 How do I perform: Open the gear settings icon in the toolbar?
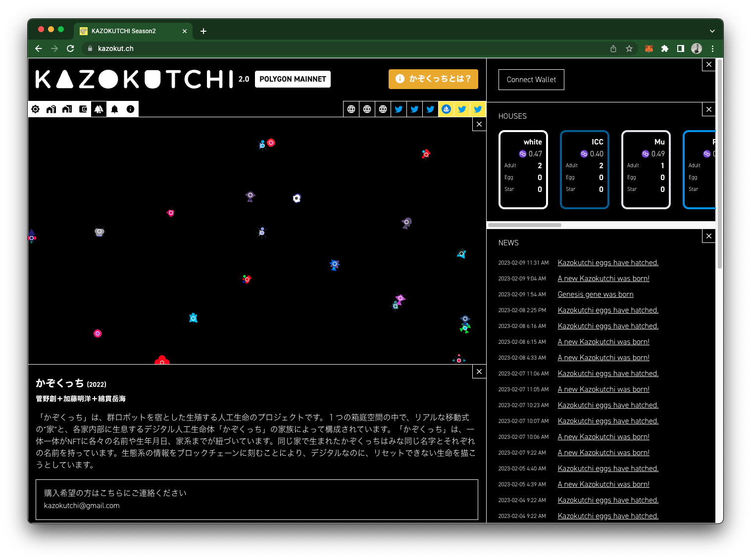click(x=36, y=109)
